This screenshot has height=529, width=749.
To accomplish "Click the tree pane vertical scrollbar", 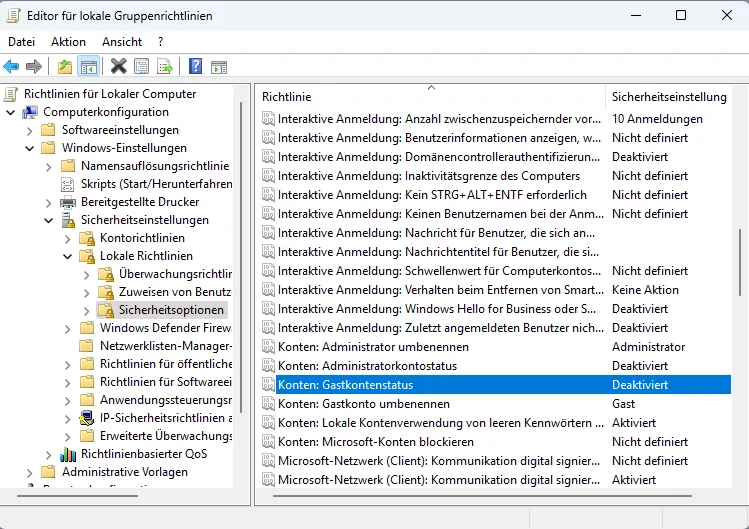I will pos(241,257).
